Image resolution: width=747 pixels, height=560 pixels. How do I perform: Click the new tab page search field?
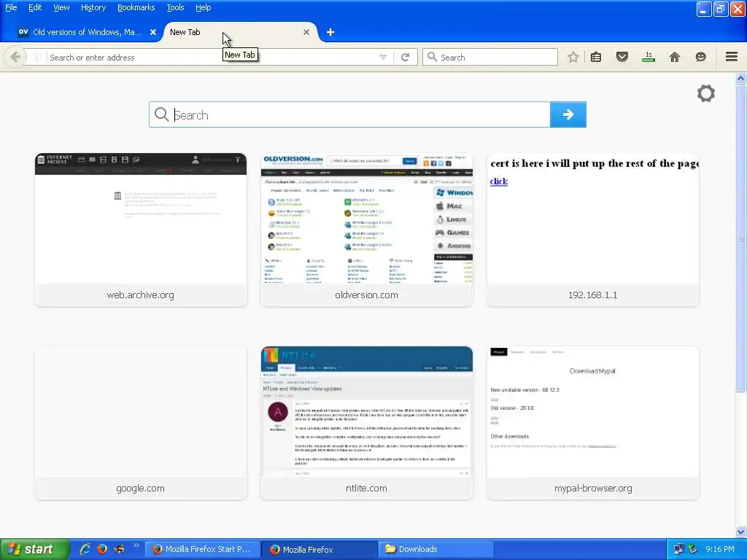click(349, 114)
